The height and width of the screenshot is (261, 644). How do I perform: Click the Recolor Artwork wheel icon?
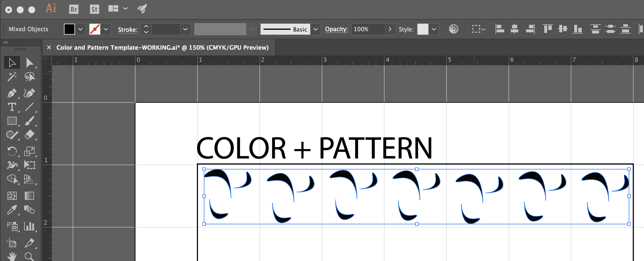click(453, 29)
